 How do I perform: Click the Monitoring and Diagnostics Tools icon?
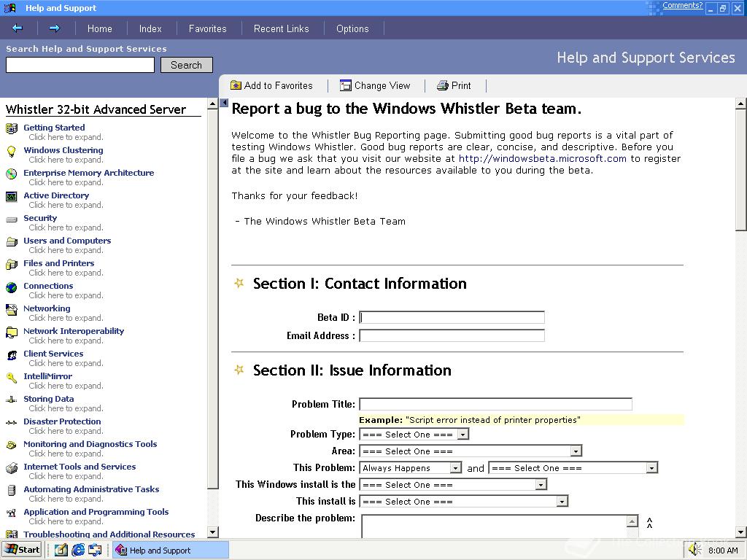point(12,445)
